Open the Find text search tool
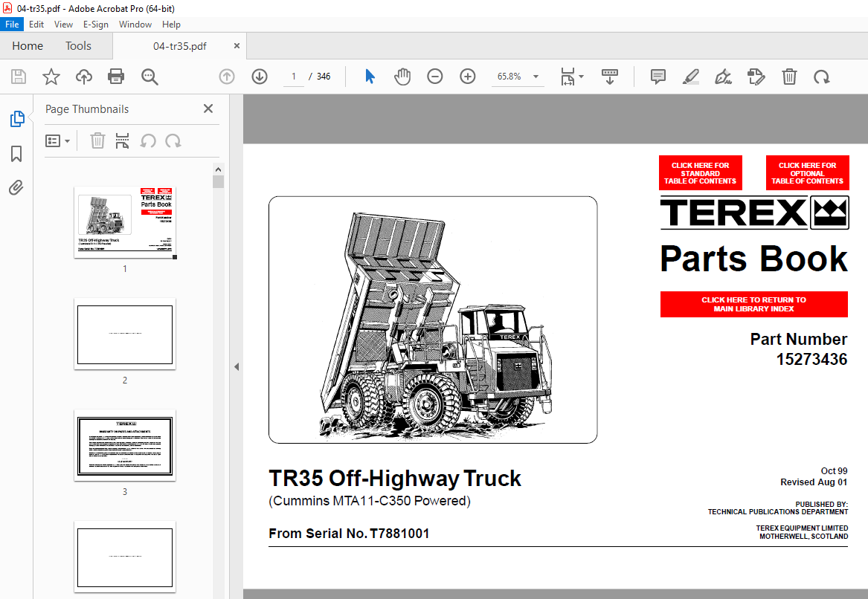 click(x=150, y=77)
